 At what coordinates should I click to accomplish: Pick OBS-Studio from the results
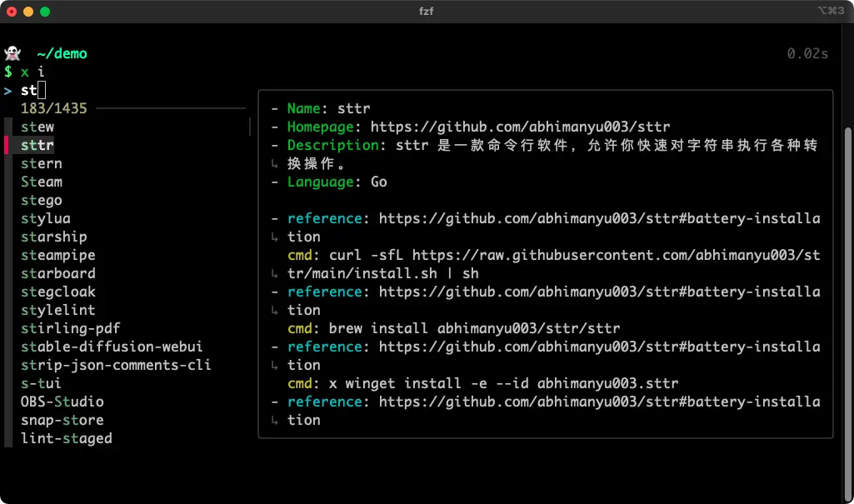[x=62, y=402]
